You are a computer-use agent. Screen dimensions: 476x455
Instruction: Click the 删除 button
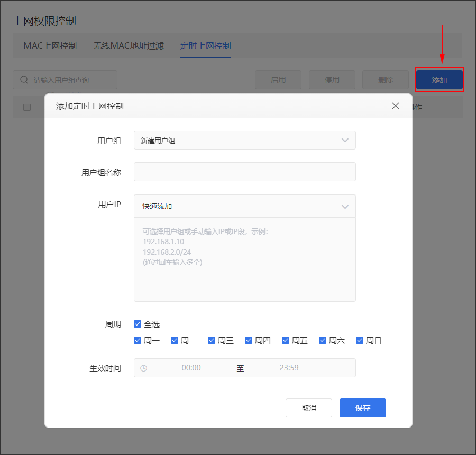click(x=386, y=80)
